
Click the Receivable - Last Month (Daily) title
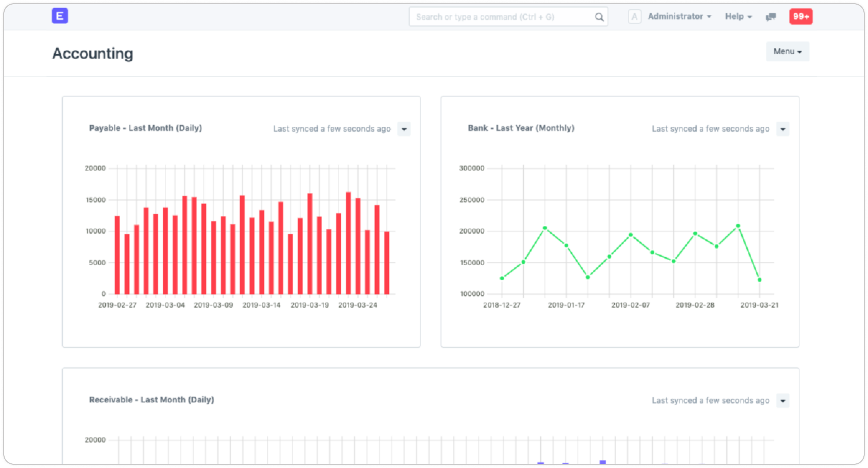click(151, 400)
